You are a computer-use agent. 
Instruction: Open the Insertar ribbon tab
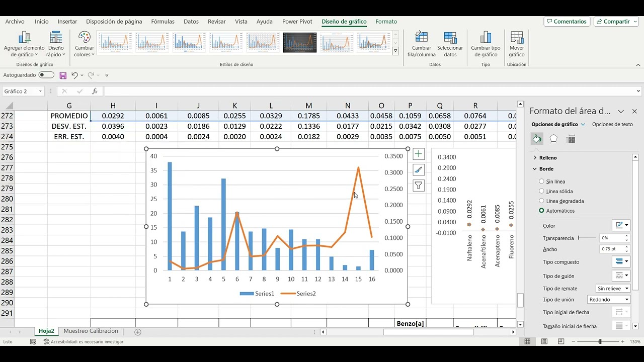[67, 22]
